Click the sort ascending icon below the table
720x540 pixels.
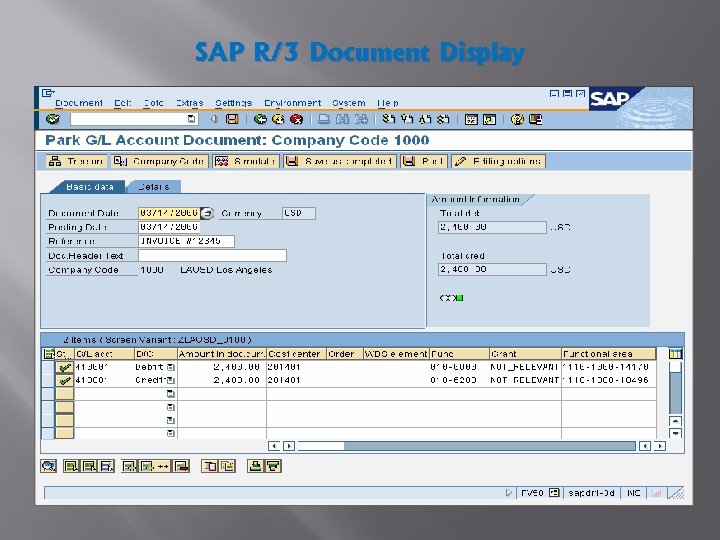click(x=256, y=466)
